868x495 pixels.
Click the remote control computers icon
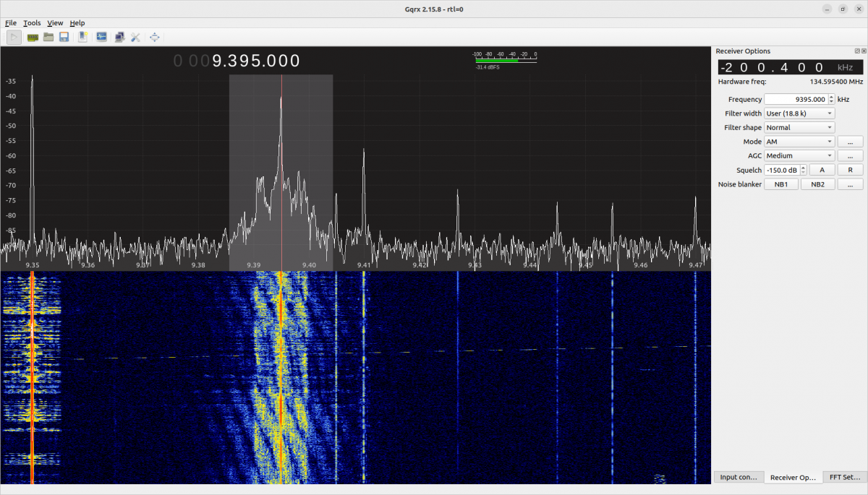(x=119, y=37)
